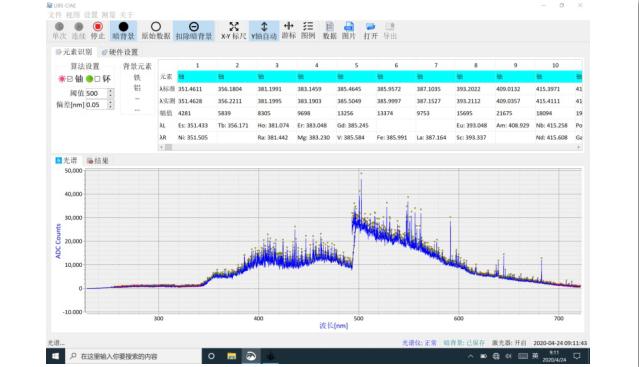639x367 pixels.
Task: Open the 关于 about menu
Action: click(126, 15)
